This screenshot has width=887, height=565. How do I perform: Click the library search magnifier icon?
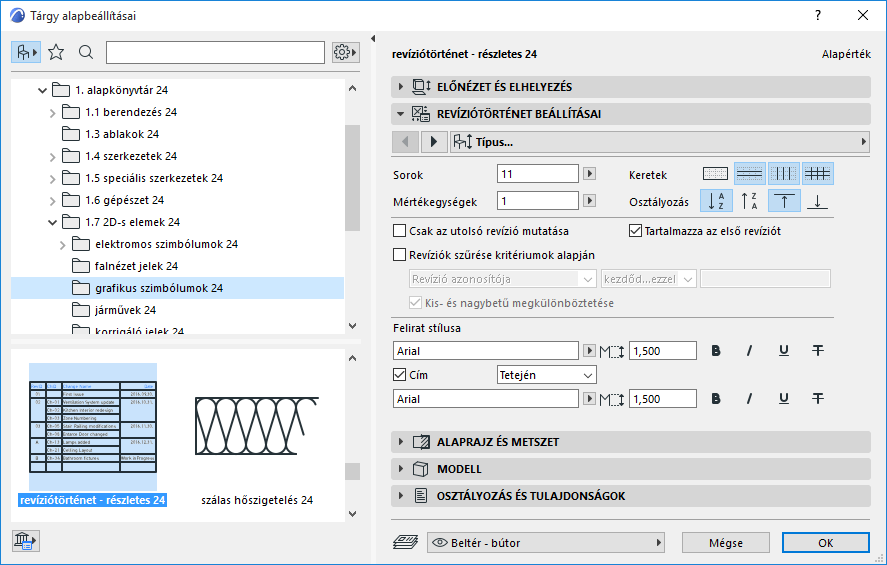pos(86,52)
